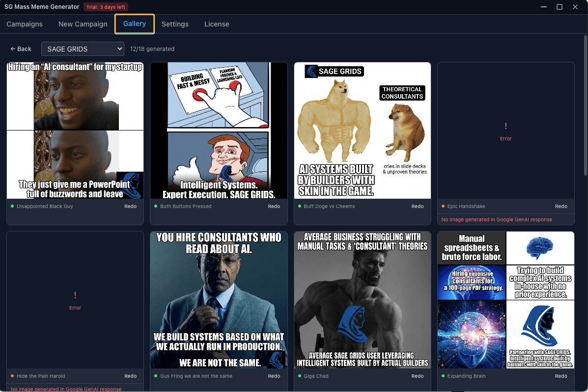Maximize the application window
Image resolution: width=588 pixels, height=392 pixels.
(559, 7)
